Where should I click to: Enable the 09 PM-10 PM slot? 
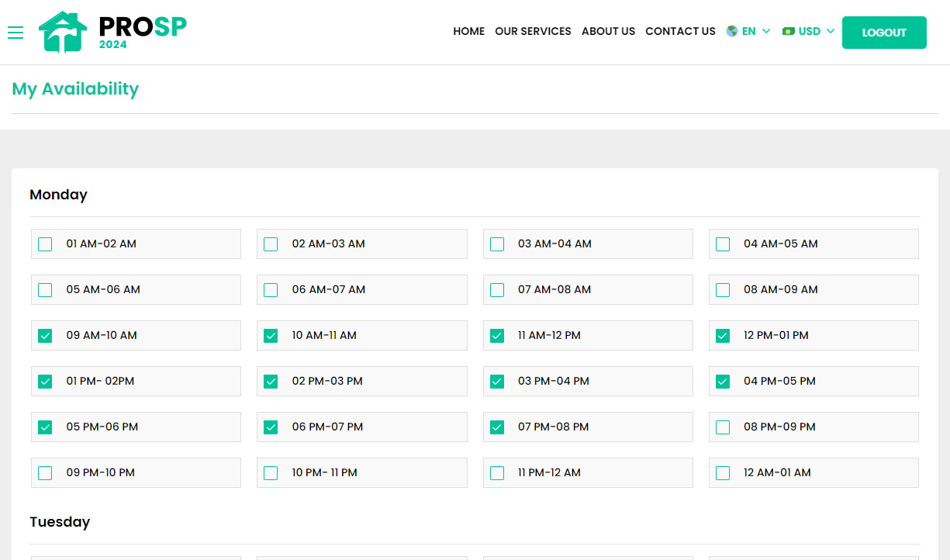point(45,473)
